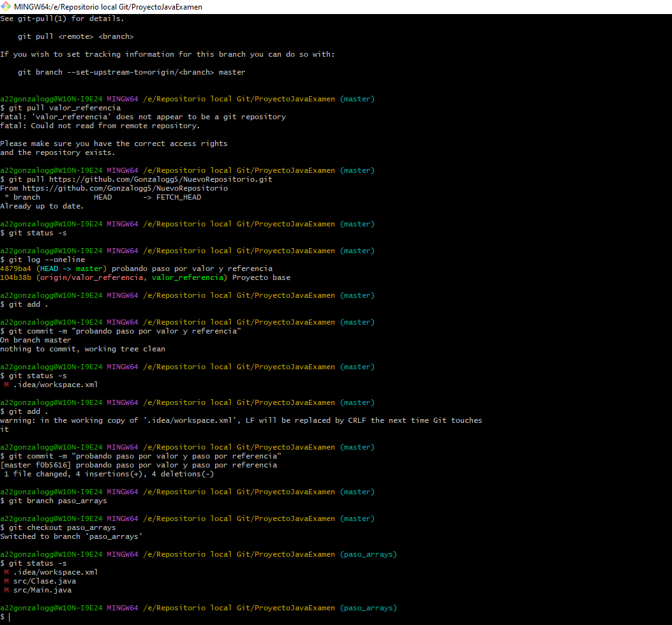This screenshot has width=672, height=625.
Task: Click the modified file 'src/Clase.java'
Action: coord(45,581)
